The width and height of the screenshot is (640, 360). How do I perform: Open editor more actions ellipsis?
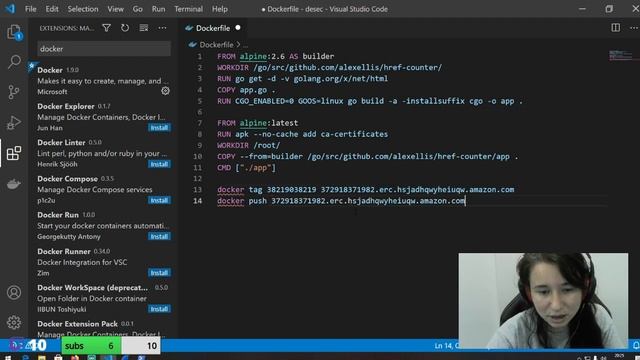pos(633,28)
